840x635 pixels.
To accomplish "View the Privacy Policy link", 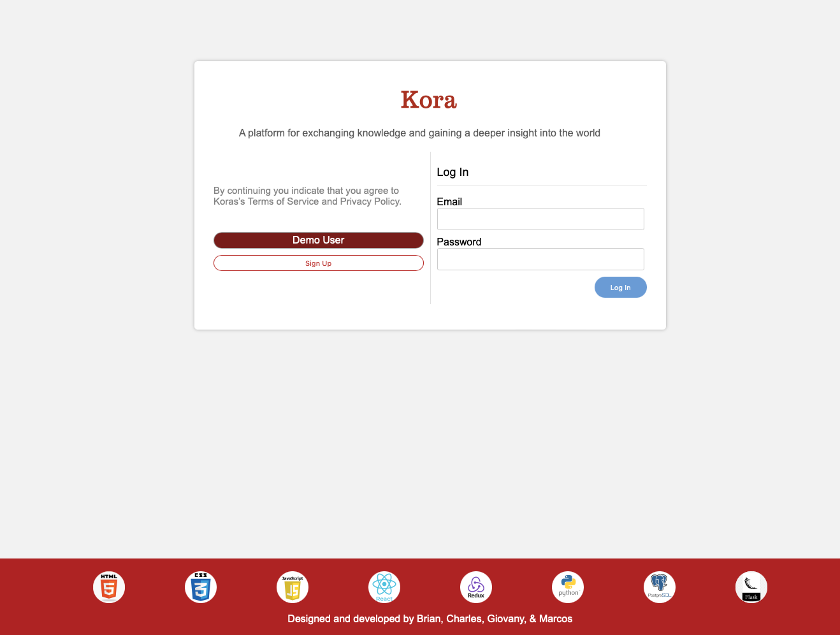I will 370,201.
